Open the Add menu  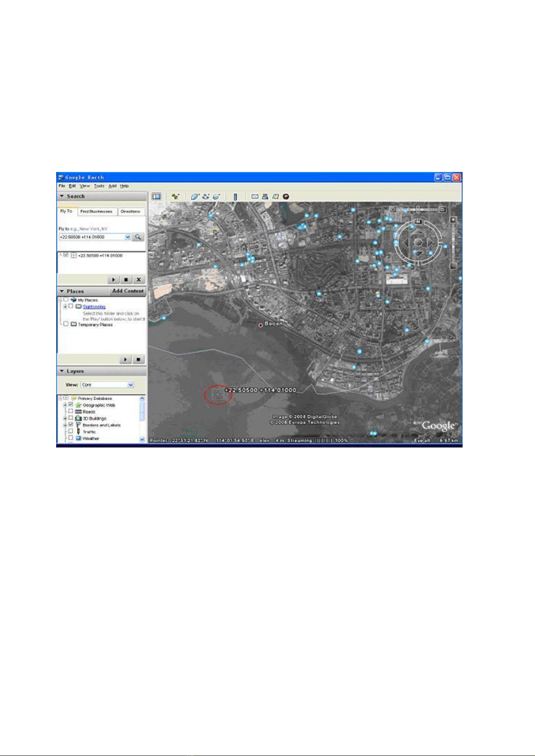[x=112, y=186]
